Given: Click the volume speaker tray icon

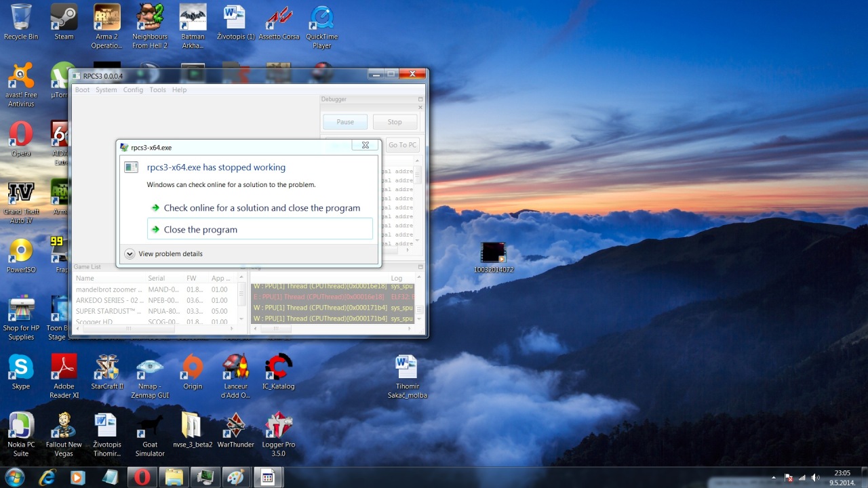Looking at the screenshot, I should [x=815, y=477].
